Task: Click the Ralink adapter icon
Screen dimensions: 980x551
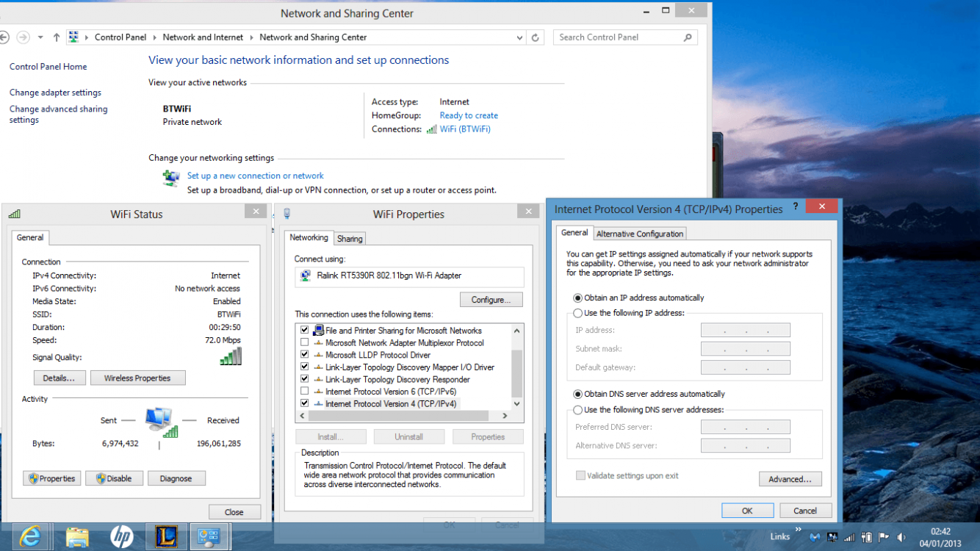Action: (306, 276)
